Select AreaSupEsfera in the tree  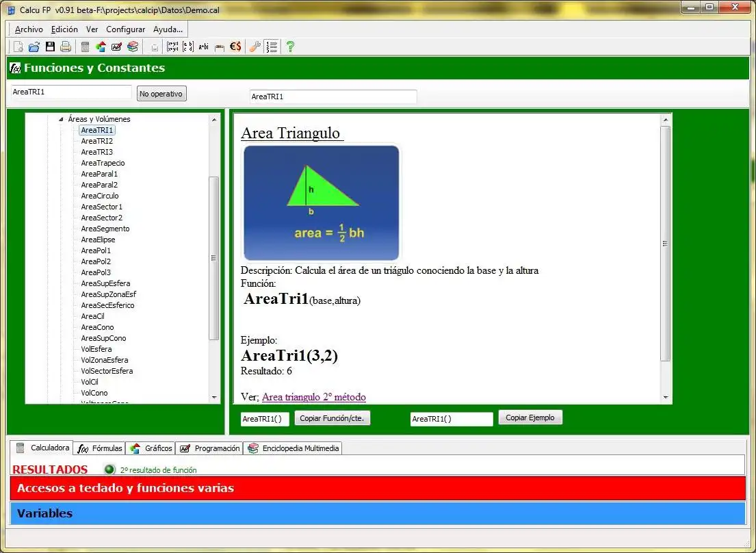105,283
